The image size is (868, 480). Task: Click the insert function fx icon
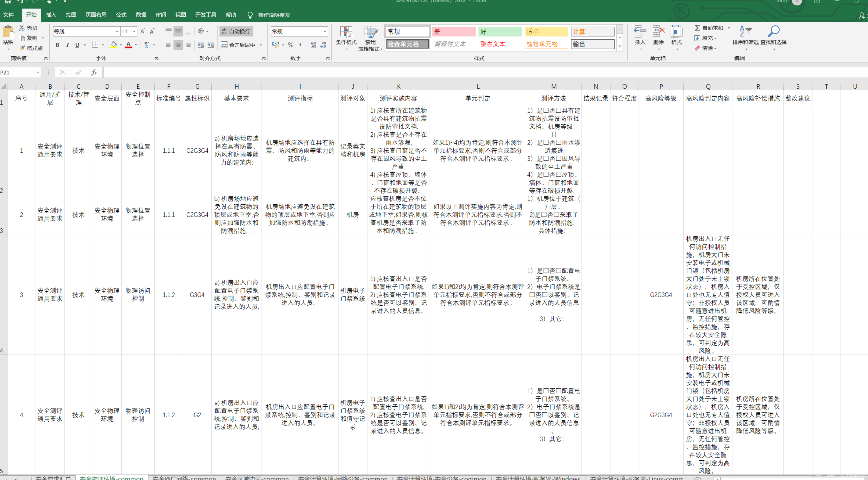[94, 72]
